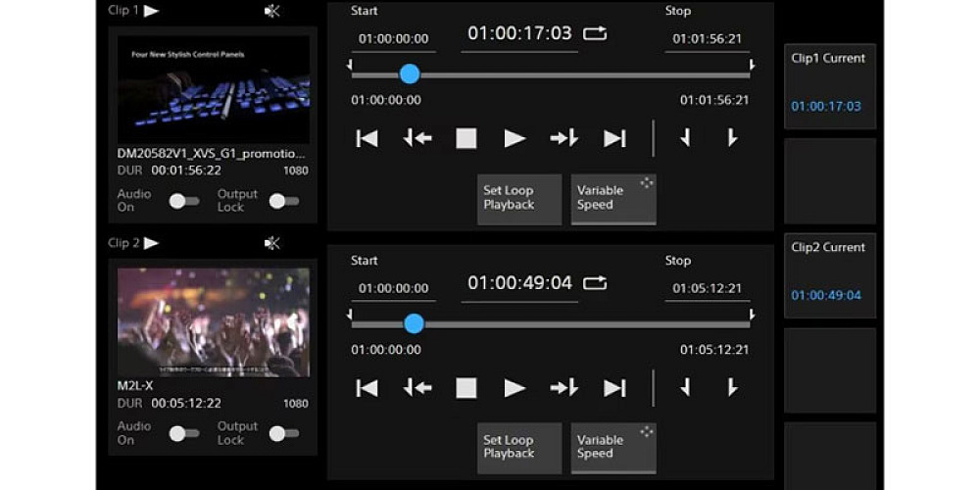Click the Clip 1 mute speaker icon
980x490 pixels.
(271, 11)
